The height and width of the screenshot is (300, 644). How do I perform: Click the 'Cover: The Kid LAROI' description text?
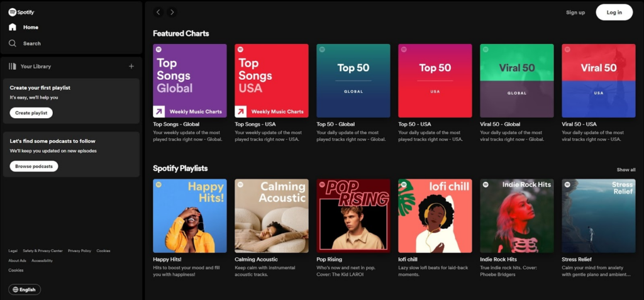[340, 274]
